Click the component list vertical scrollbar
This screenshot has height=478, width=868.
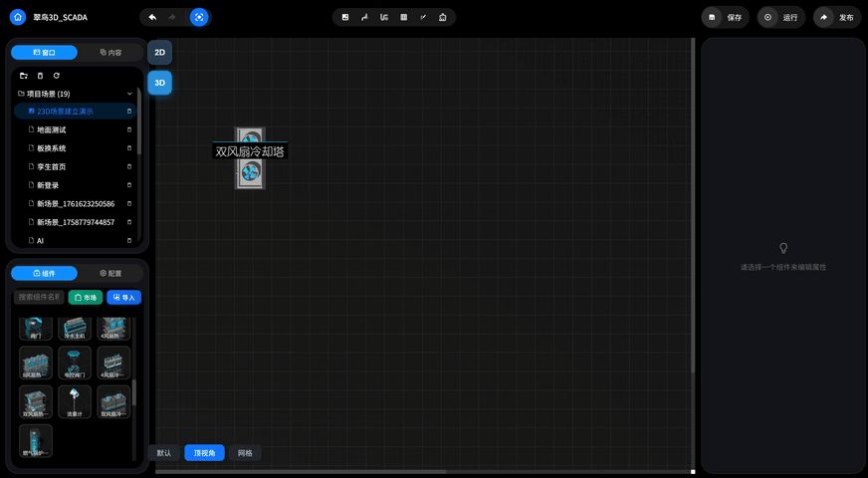pos(134,392)
